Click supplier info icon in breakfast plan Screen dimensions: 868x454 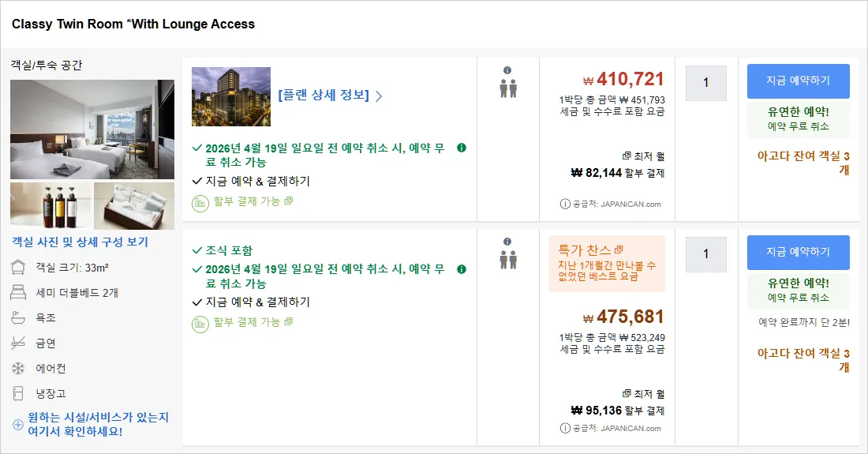[x=565, y=428]
